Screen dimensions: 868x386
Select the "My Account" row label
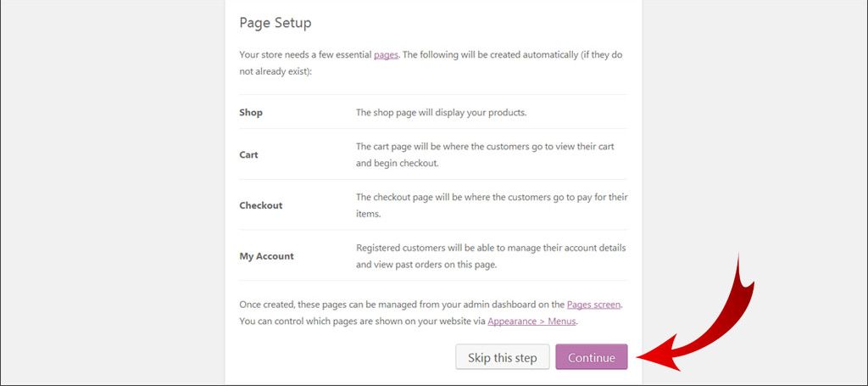[x=266, y=256]
